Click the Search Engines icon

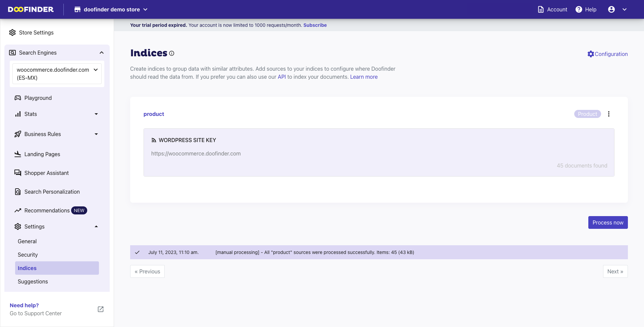(x=12, y=53)
